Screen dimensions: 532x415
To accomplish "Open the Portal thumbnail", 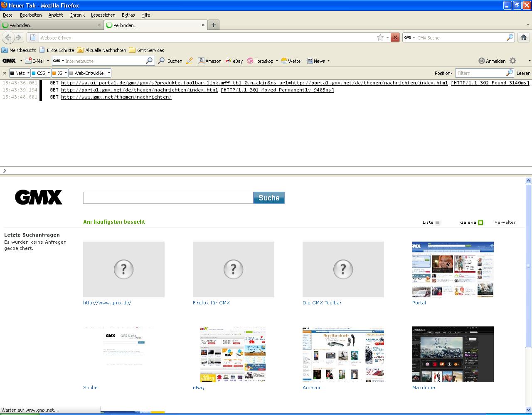I will [453, 269].
